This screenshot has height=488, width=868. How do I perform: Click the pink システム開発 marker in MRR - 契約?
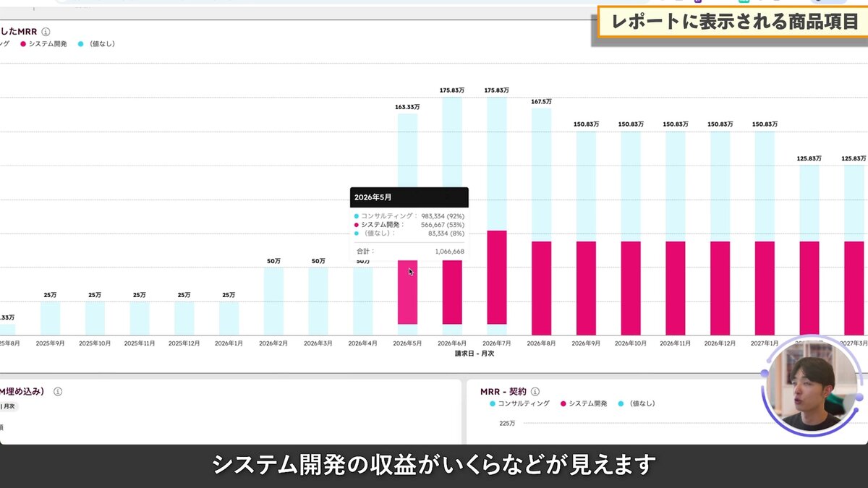click(x=561, y=403)
